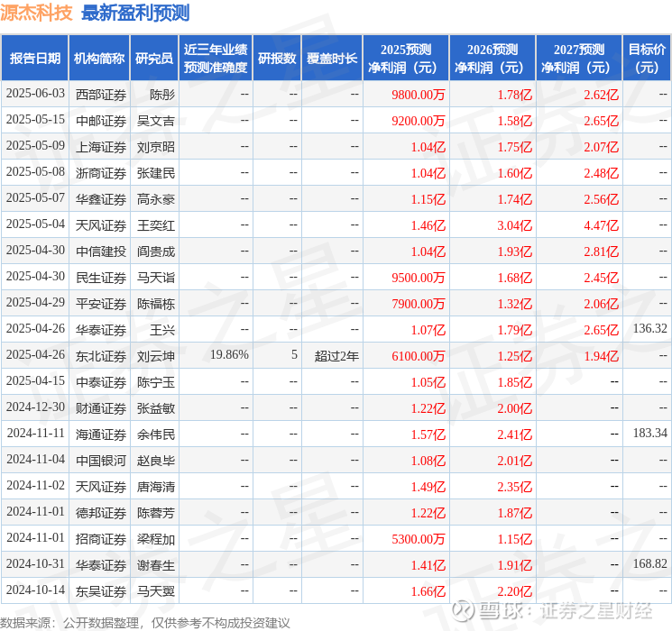Screen dimensions: 672x631
Task: Click the 9200.00万 profit value
Action: [x=419, y=121]
